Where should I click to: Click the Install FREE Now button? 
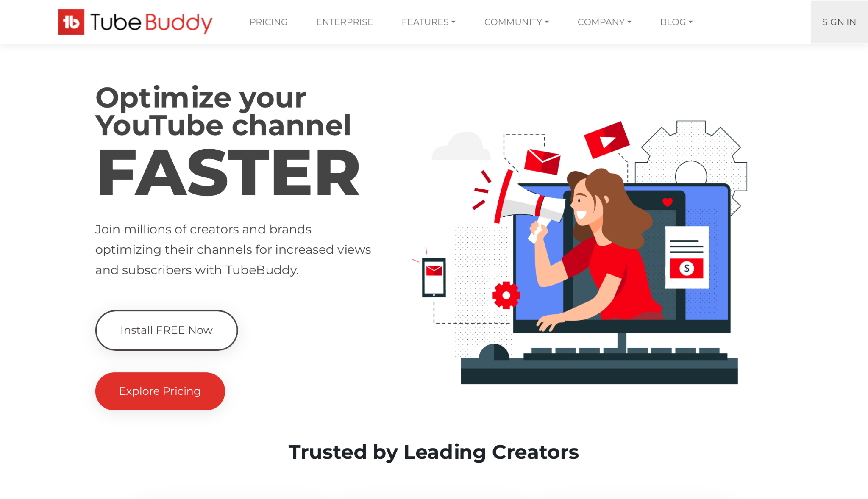[x=166, y=330]
